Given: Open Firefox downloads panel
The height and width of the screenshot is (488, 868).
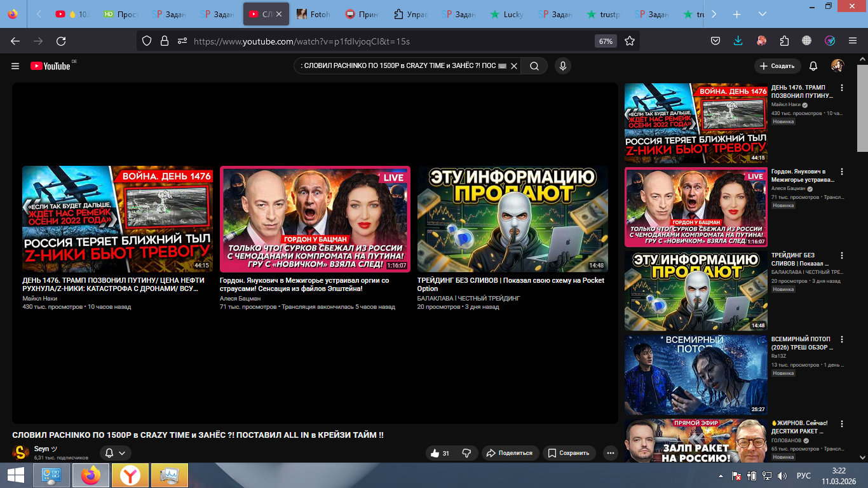Looking at the screenshot, I should pyautogui.click(x=738, y=41).
